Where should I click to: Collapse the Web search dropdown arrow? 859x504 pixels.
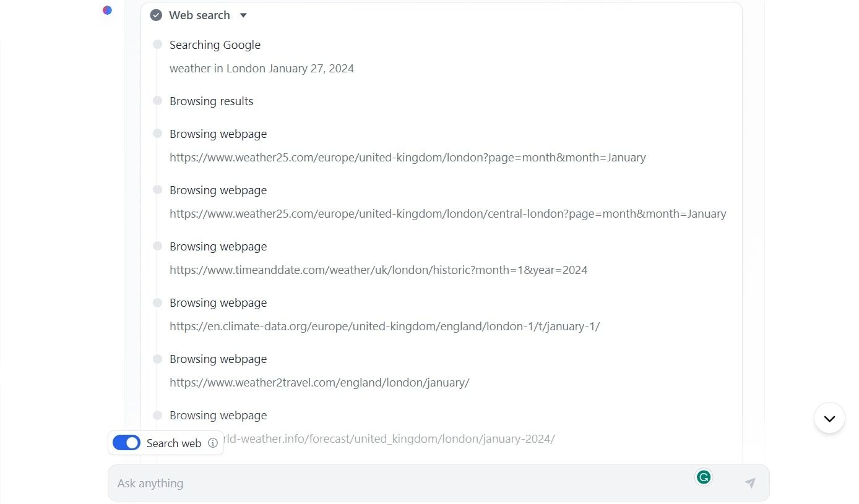pos(243,15)
